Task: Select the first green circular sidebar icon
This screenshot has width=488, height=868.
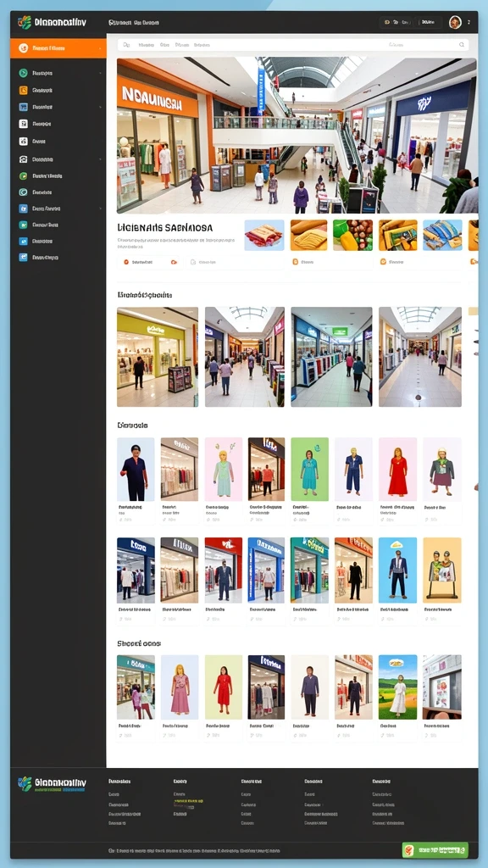Action: pyautogui.click(x=23, y=73)
